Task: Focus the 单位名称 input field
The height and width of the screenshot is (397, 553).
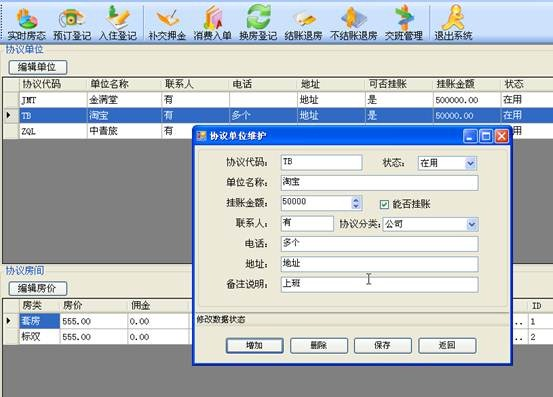Action: tap(379, 183)
